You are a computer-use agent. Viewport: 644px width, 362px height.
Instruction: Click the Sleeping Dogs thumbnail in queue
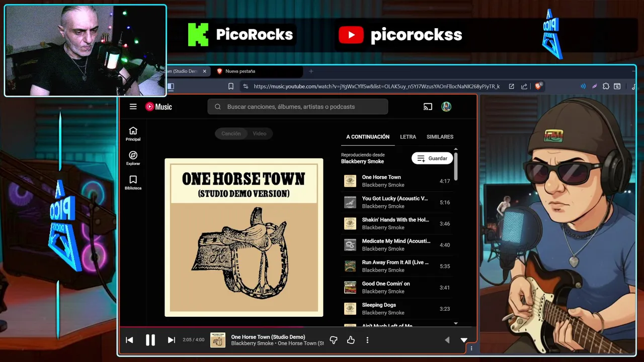click(x=350, y=309)
